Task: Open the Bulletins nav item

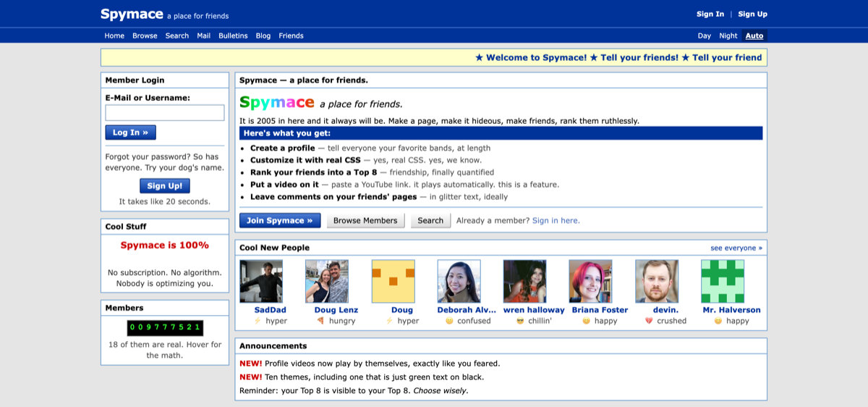Action: [x=233, y=35]
